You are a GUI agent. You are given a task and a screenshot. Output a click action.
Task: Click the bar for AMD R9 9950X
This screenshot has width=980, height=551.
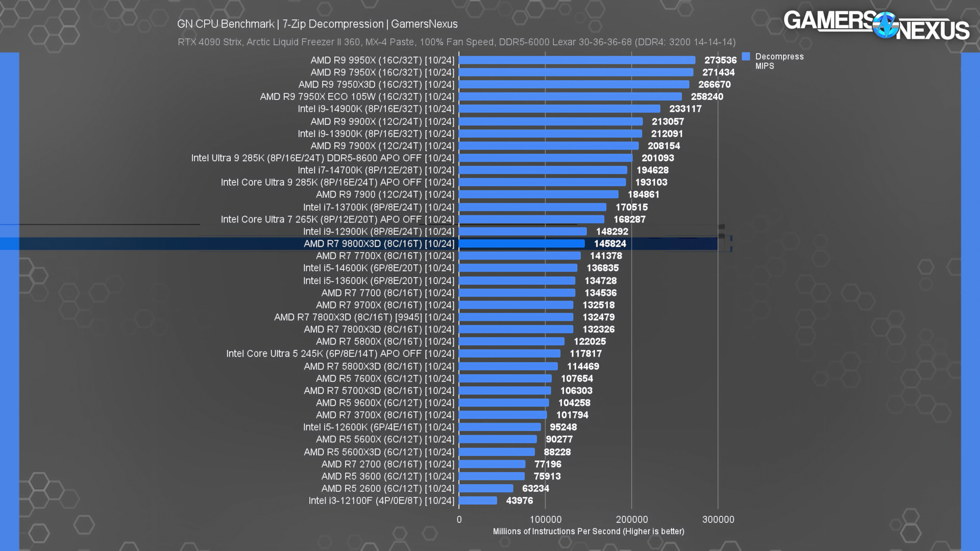click(x=577, y=60)
